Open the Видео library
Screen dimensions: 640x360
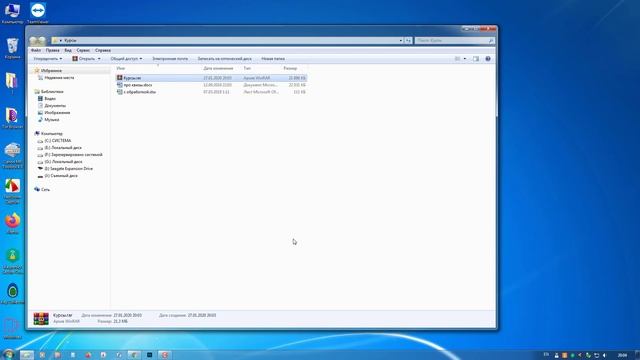pyautogui.click(x=50, y=99)
